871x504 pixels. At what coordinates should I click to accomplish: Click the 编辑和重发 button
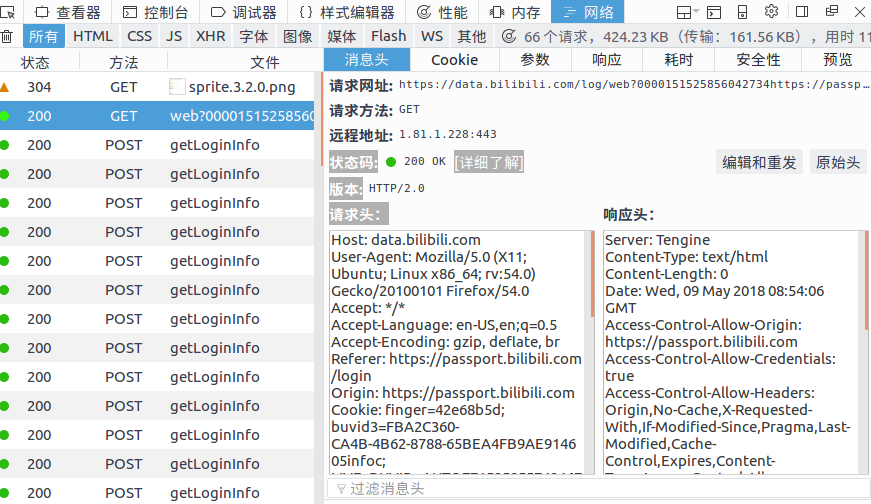pyautogui.click(x=759, y=162)
